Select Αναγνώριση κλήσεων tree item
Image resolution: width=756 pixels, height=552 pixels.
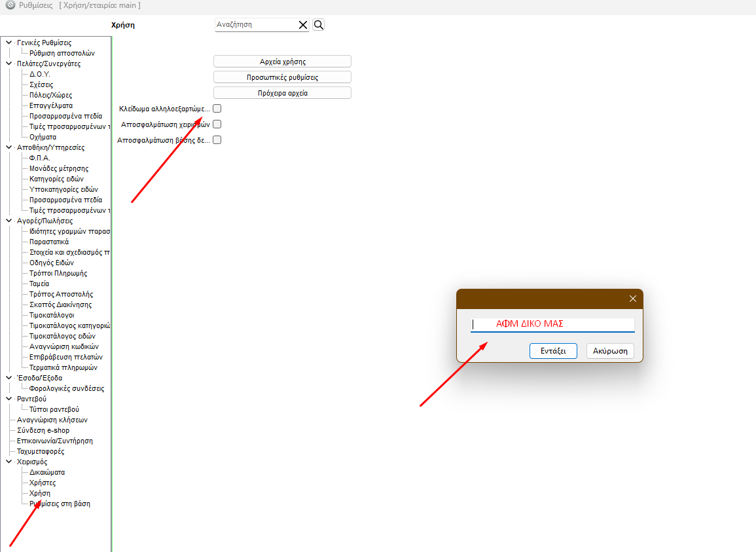pos(52,420)
